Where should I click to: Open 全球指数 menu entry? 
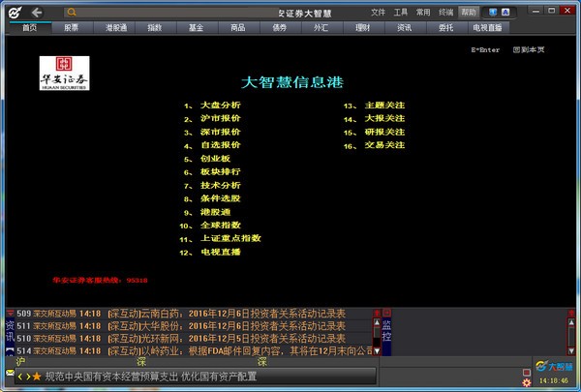point(221,226)
